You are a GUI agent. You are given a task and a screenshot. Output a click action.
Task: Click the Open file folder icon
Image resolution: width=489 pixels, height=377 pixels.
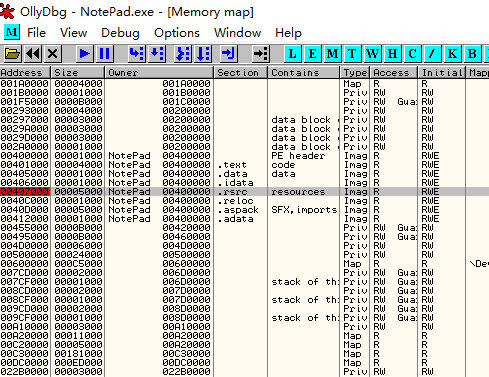pos(12,53)
